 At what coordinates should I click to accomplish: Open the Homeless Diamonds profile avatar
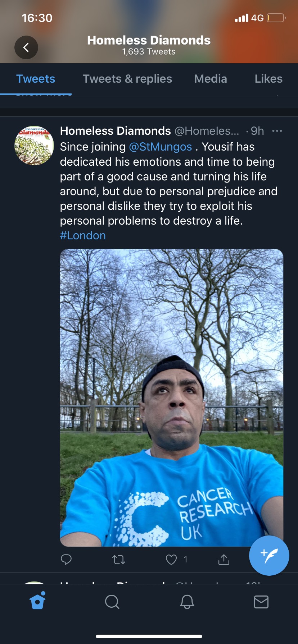click(x=34, y=146)
